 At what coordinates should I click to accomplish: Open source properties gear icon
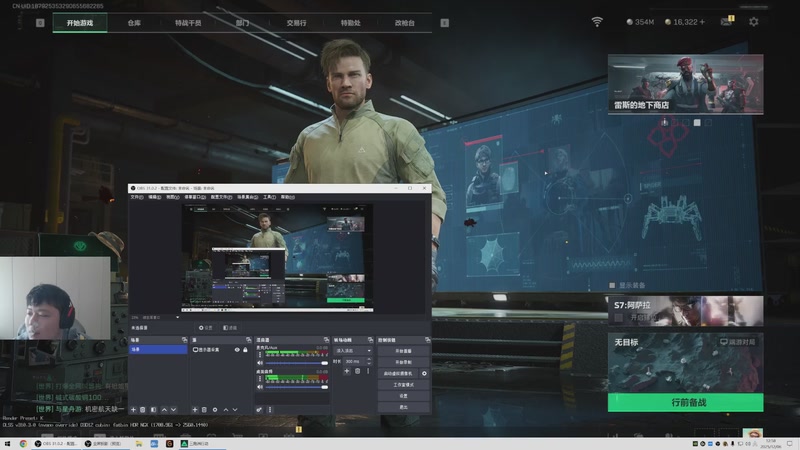click(215, 410)
